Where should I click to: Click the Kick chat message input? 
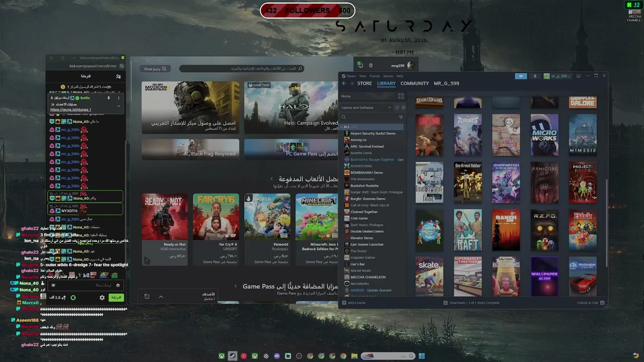pos(87,285)
